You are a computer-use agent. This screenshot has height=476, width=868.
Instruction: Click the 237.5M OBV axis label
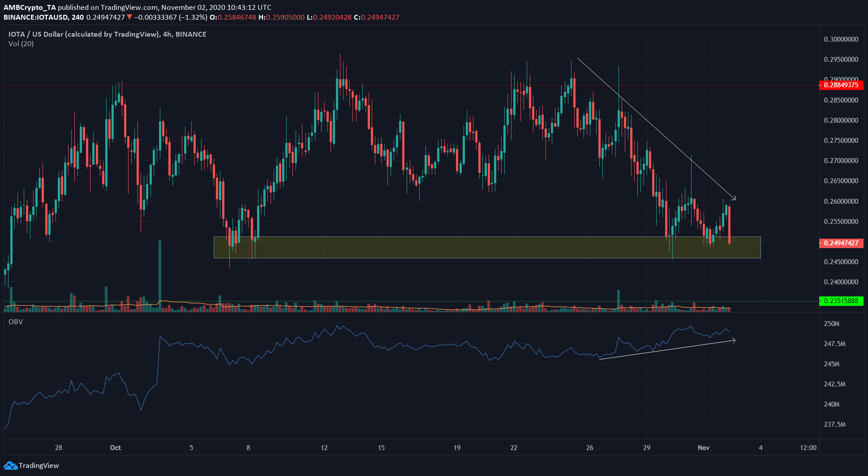(835, 425)
